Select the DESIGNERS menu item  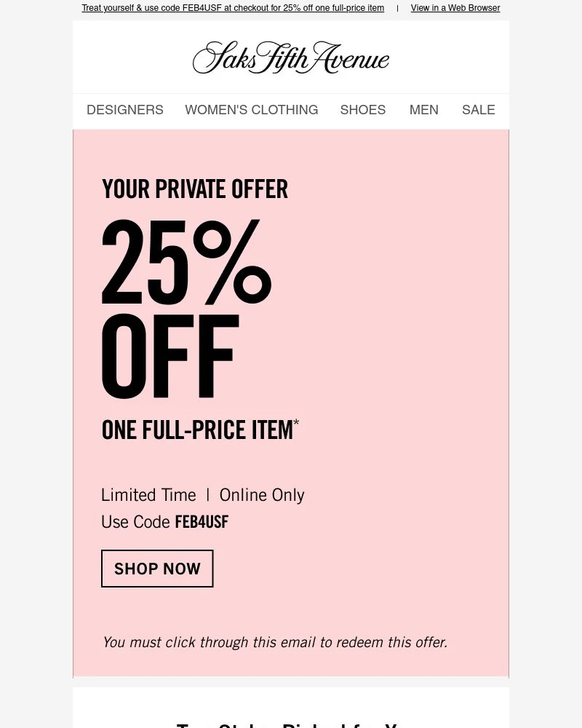124,110
